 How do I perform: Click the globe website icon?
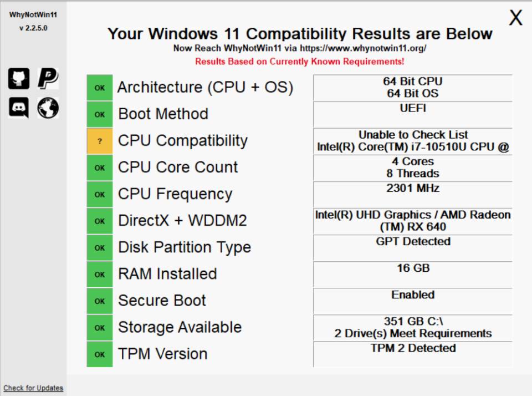click(48, 108)
